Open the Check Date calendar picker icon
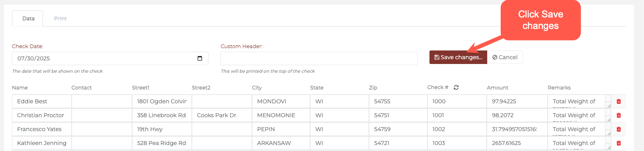Screen dimensions: 644x151 point(200,58)
